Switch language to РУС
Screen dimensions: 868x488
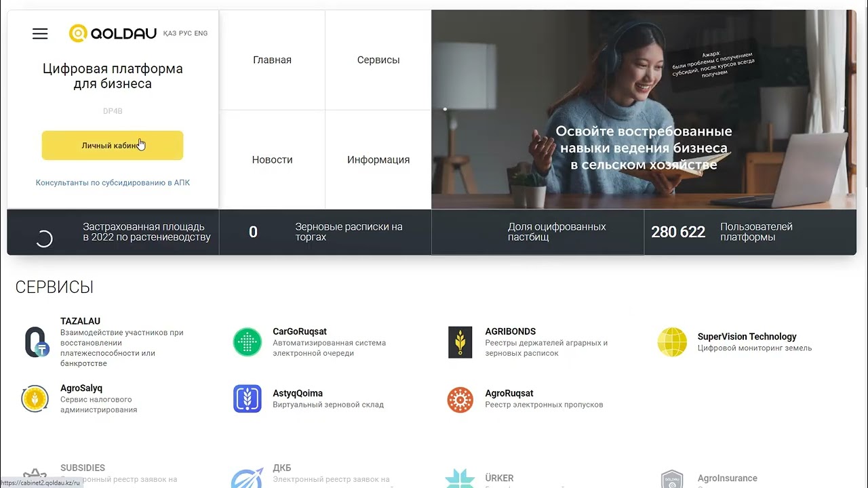[x=185, y=33]
